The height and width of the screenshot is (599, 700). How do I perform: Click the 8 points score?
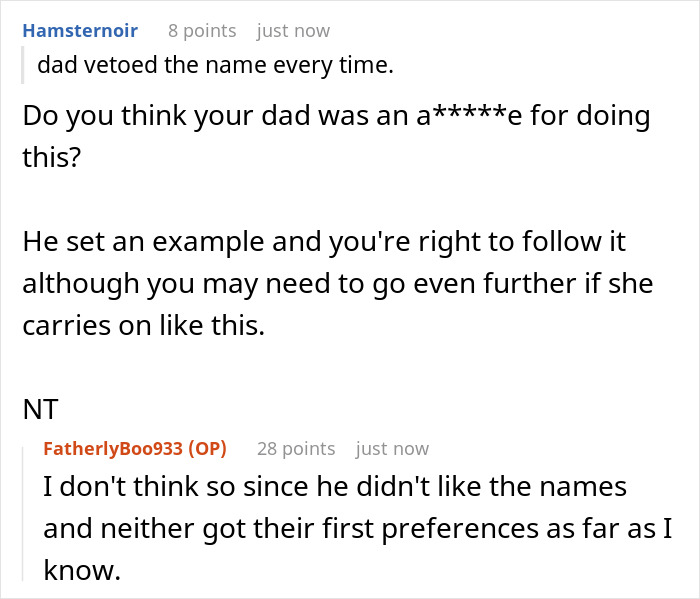(x=202, y=31)
